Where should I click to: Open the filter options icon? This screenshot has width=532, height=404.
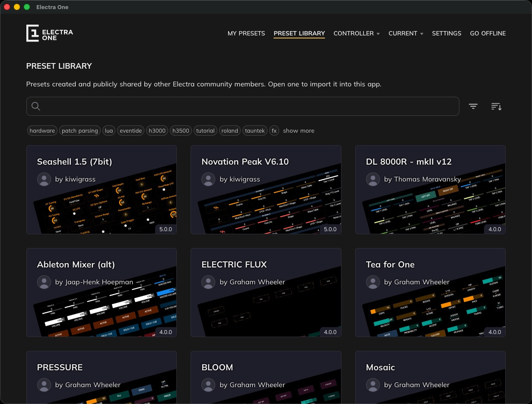[473, 106]
